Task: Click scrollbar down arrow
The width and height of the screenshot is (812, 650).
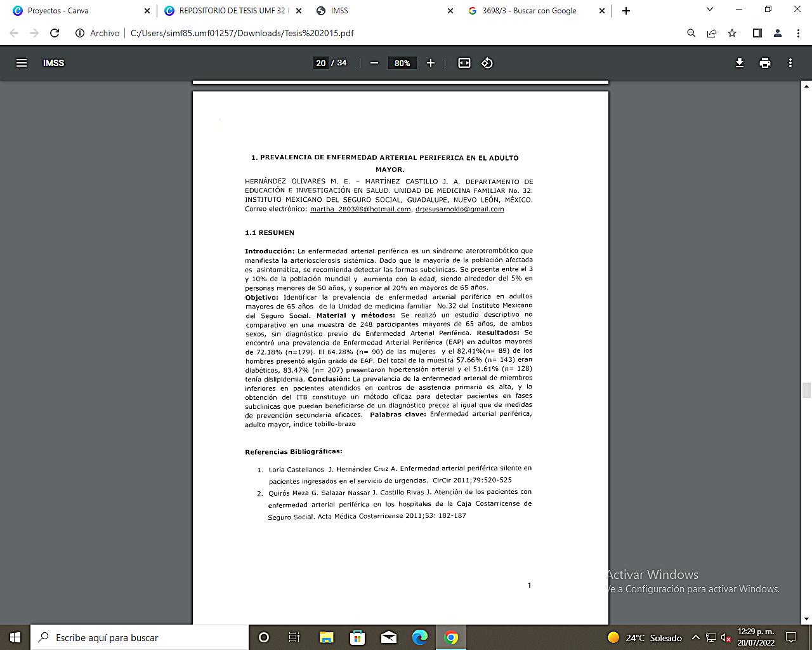Action: coord(807,619)
